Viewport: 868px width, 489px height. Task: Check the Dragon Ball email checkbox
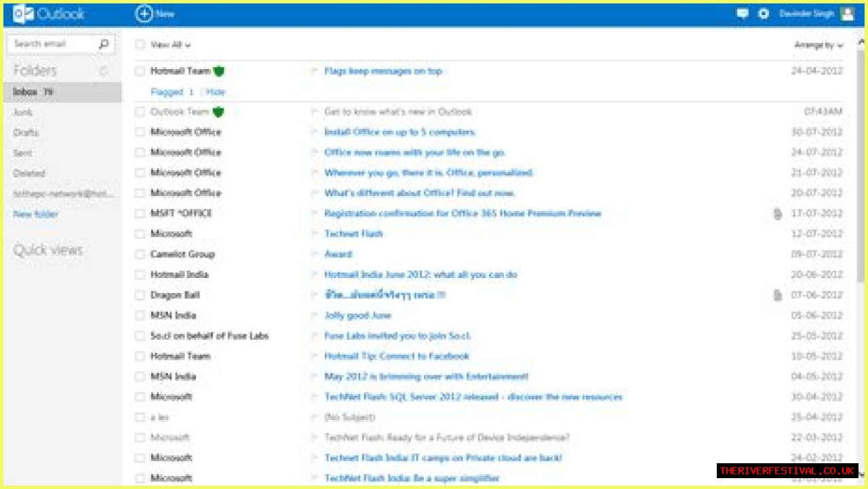point(140,295)
